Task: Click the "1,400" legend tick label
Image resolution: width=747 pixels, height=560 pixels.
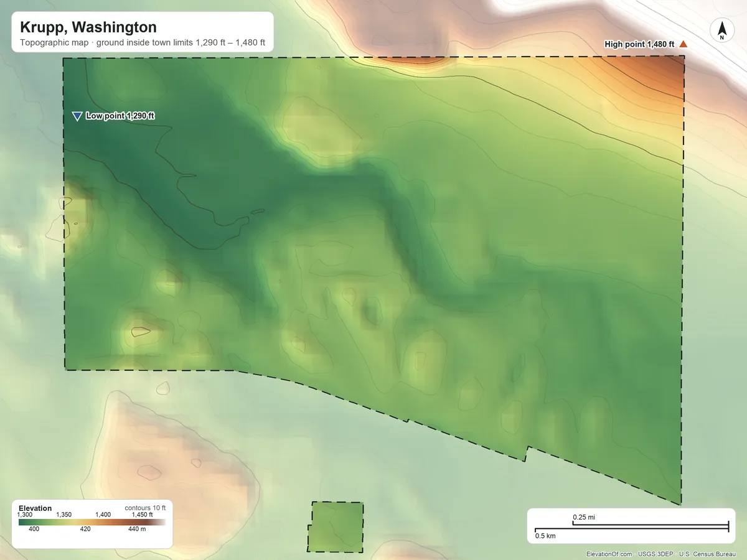Action: pos(103,515)
